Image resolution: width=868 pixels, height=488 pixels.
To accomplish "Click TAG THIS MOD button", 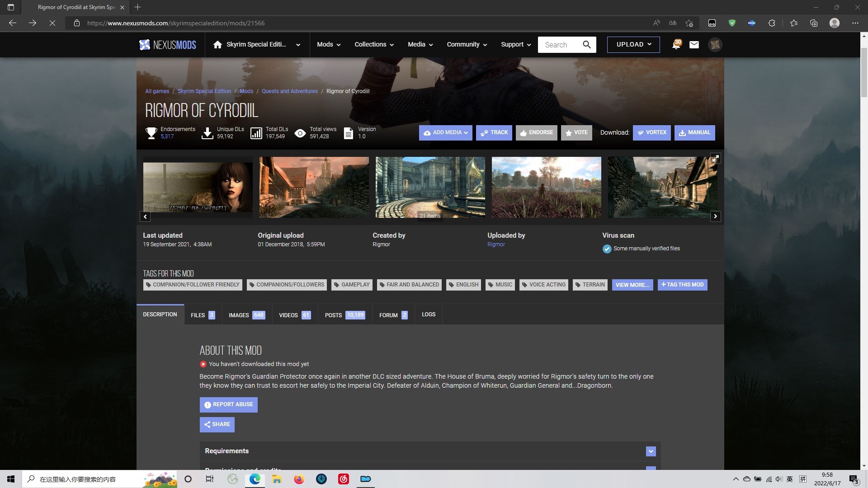I will [682, 285].
